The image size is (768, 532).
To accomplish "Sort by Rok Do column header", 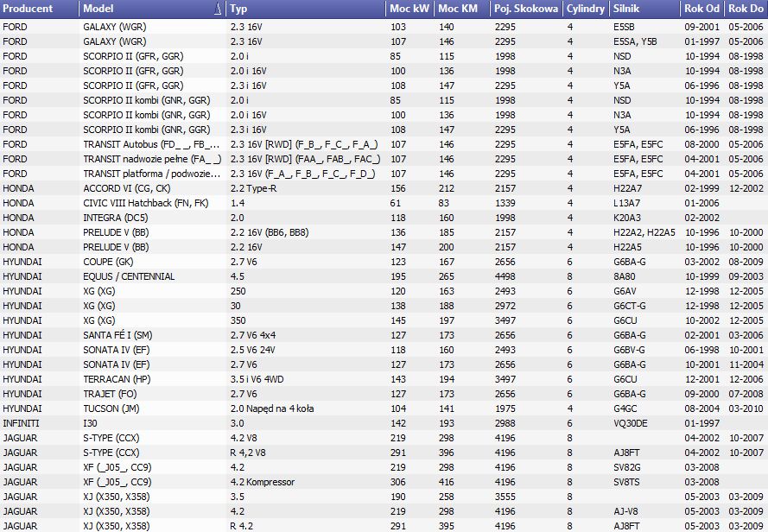I will (x=746, y=9).
